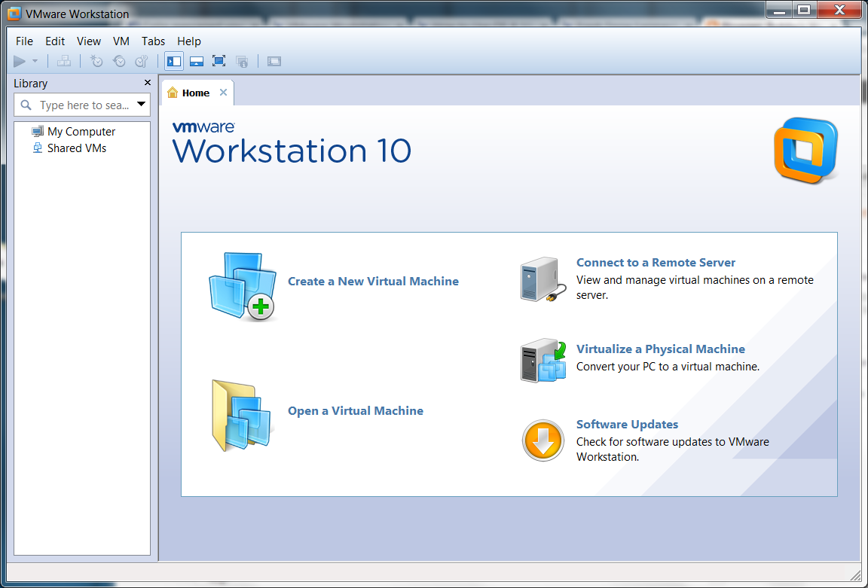Screen dimensions: 868x588
Task: Expand the library search filter dropdown
Action: (x=141, y=104)
